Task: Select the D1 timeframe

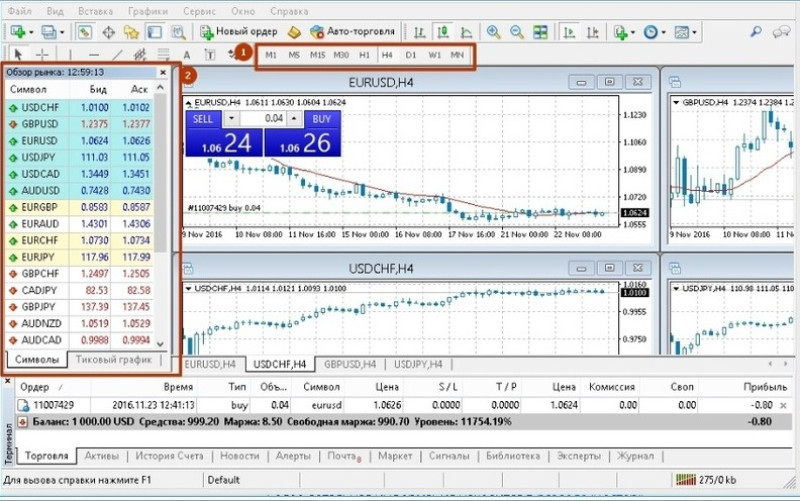Action: 411,55
